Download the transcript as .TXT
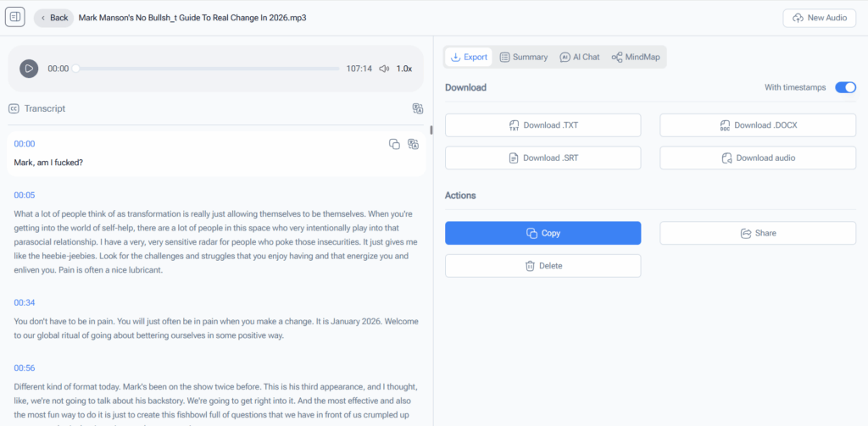This screenshot has height=426, width=868. click(542, 125)
